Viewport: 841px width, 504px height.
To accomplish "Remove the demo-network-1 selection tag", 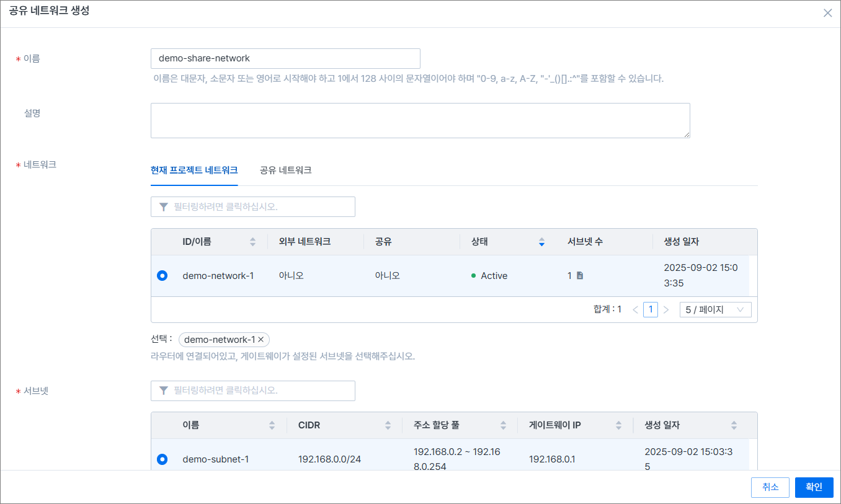I will click(x=261, y=340).
